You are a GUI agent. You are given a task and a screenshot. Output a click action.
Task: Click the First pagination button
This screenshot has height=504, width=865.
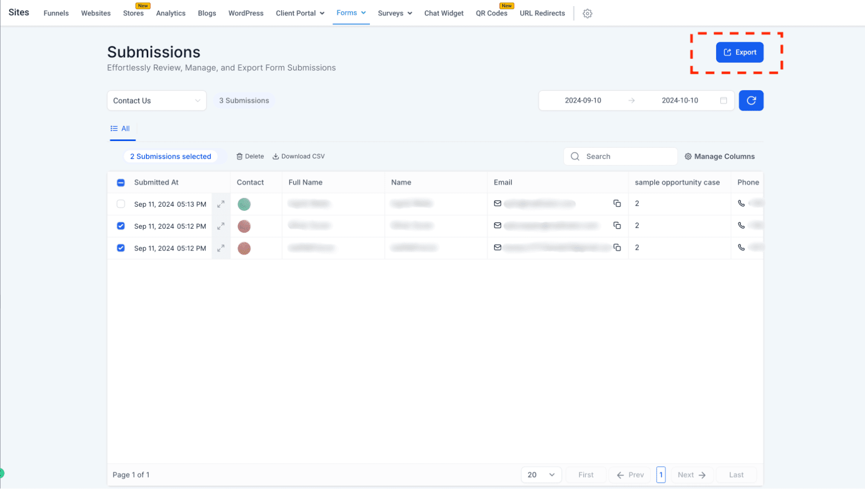tap(586, 474)
